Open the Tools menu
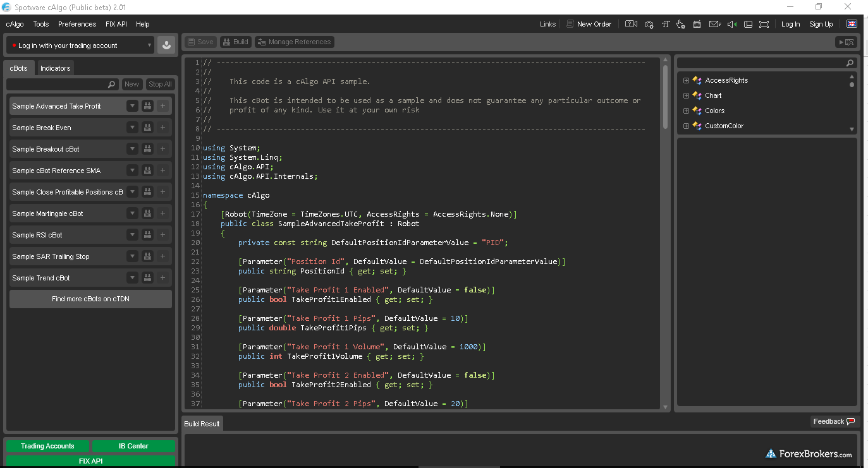Viewport: 868px width, 468px height. [41, 24]
